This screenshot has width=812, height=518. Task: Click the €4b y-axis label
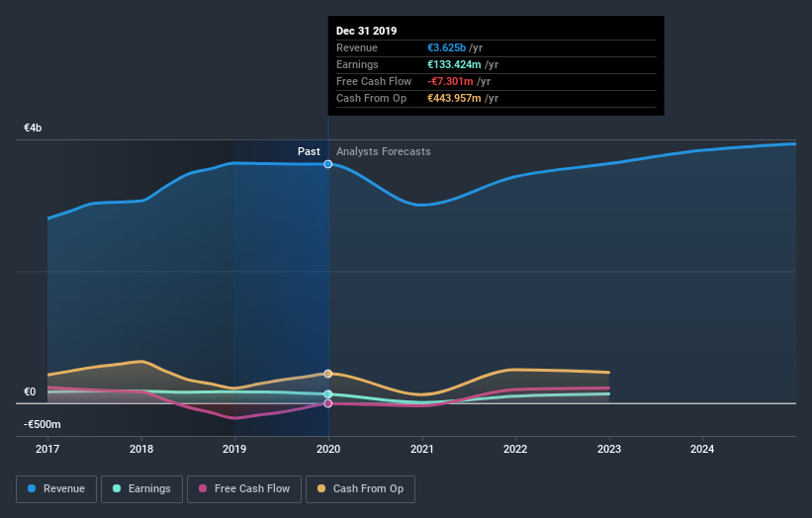[33, 128]
